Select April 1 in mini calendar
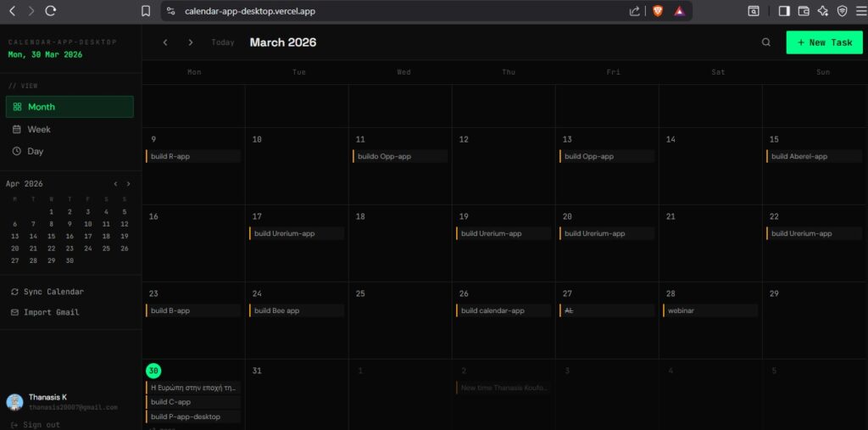This screenshot has width=868, height=430. pyautogui.click(x=51, y=212)
